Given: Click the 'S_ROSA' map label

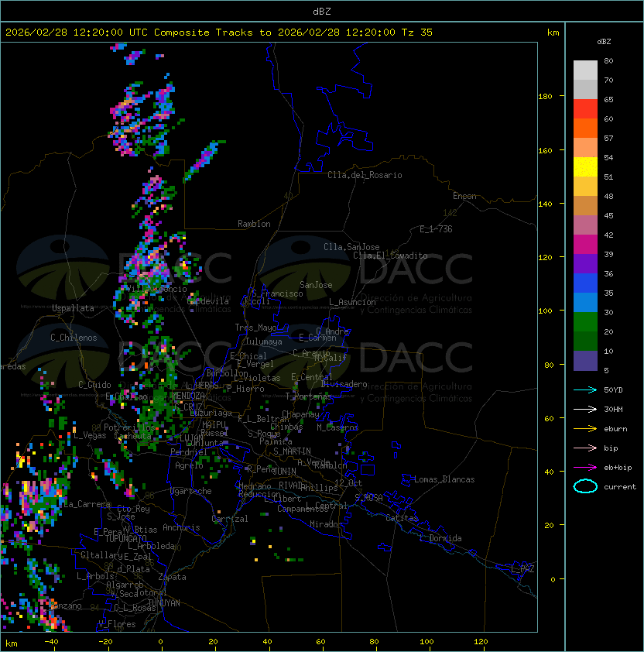Looking at the screenshot, I should (x=368, y=497).
